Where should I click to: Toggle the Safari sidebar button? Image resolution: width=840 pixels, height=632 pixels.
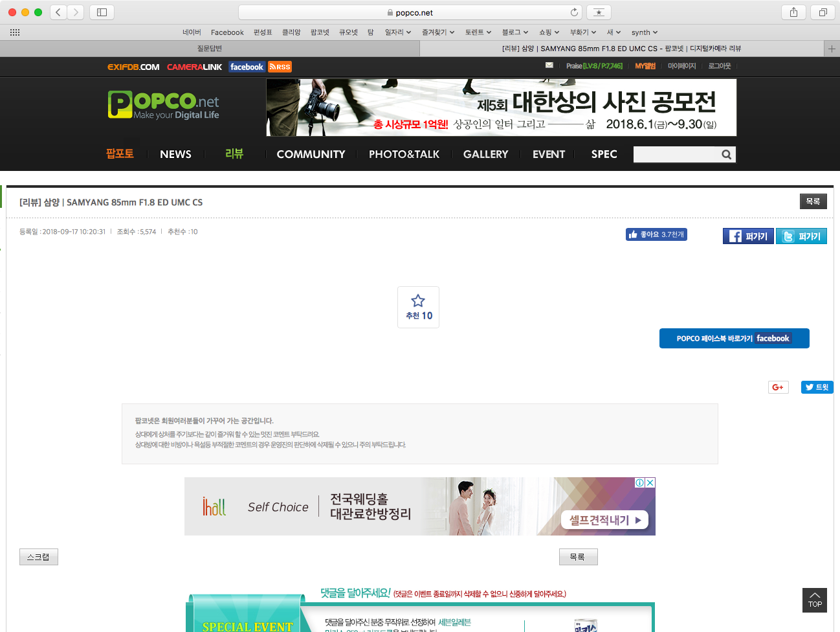click(102, 12)
